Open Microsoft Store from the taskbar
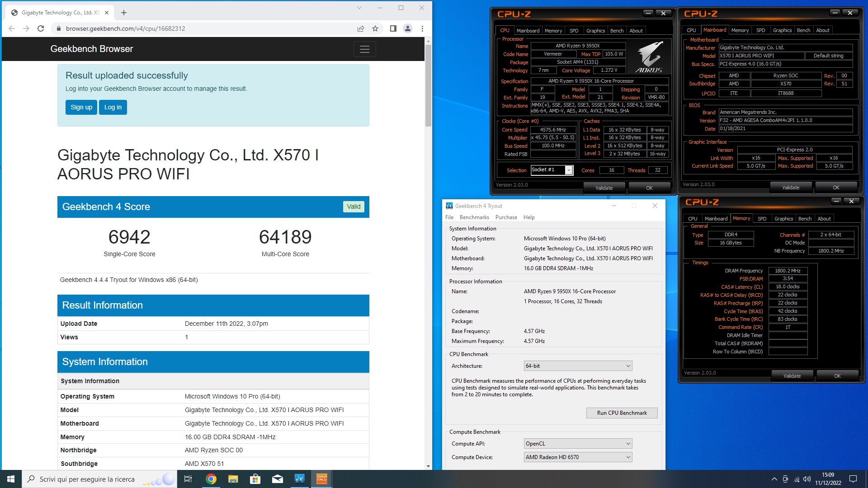Screen dimensions: 868x488 tap(255, 479)
